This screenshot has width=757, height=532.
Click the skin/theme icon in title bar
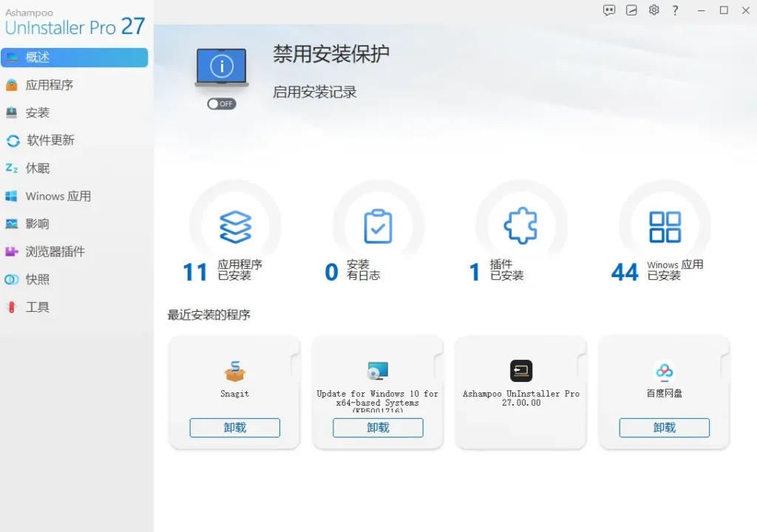tap(631, 10)
